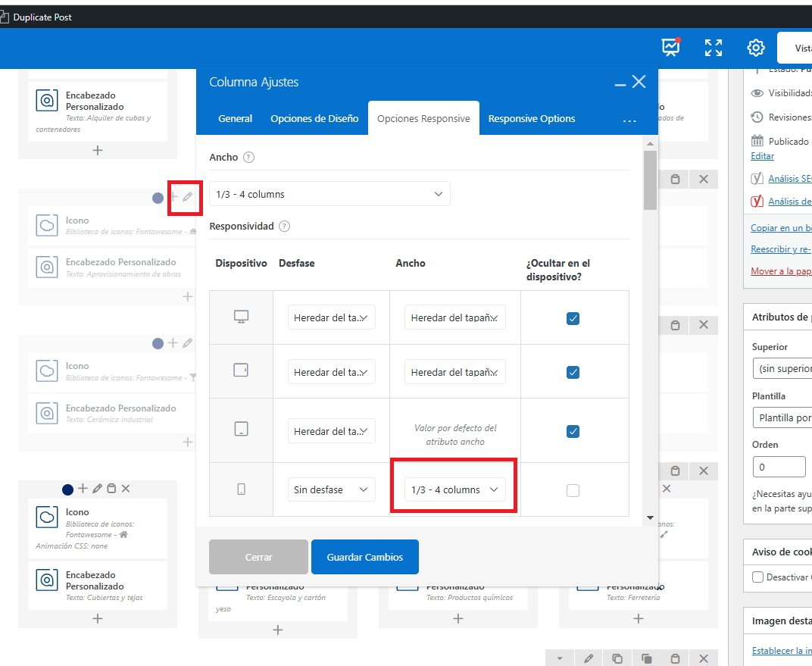Viewport: 812px width, 666px height.
Task: Open the Sin desfase dropdown for mobile
Action: pyautogui.click(x=332, y=490)
